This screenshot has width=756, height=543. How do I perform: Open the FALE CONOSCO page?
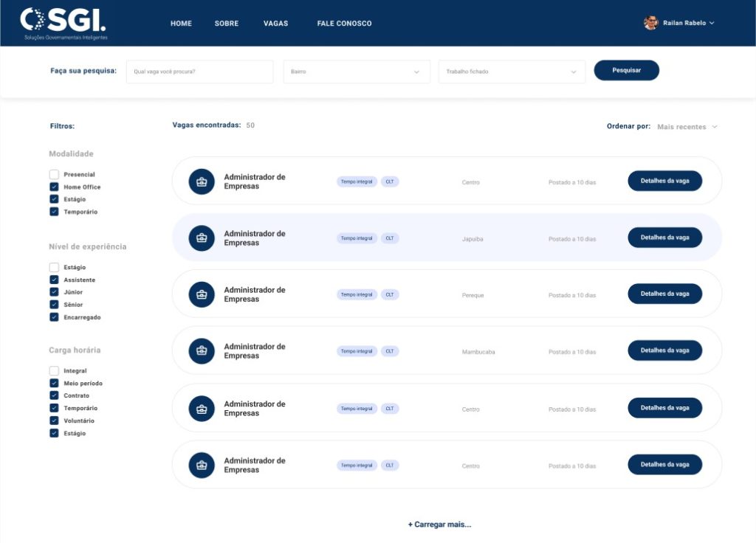(x=344, y=24)
